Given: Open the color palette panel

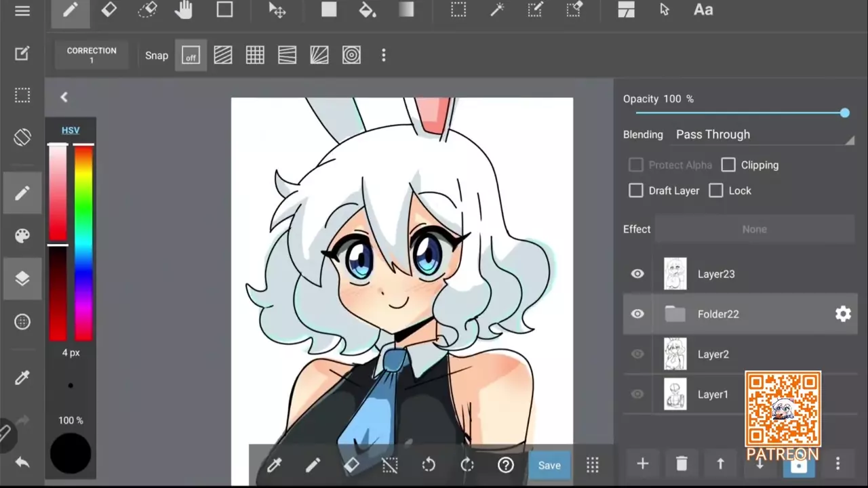Looking at the screenshot, I should click(x=22, y=236).
